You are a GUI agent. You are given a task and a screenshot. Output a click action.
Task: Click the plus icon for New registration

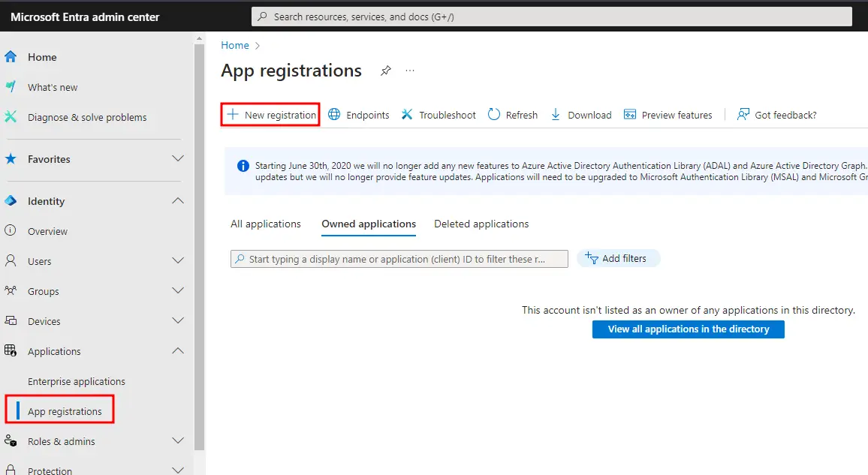tap(233, 115)
